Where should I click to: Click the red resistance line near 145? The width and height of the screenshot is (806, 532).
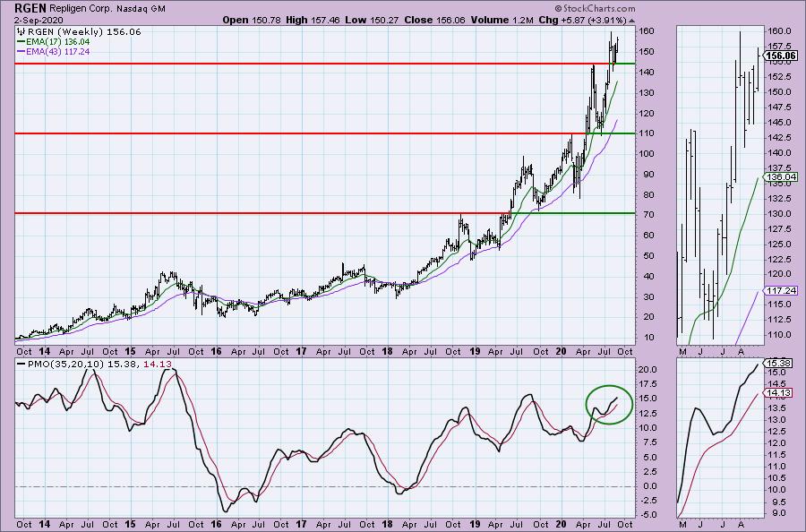312,64
